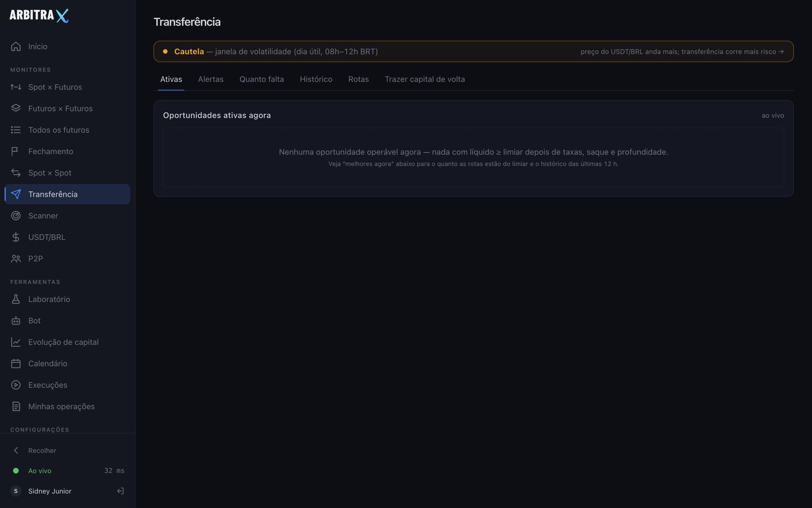Click the Todos os futuros list icon
The image size is (812, 508).
[x=16, y=130]
